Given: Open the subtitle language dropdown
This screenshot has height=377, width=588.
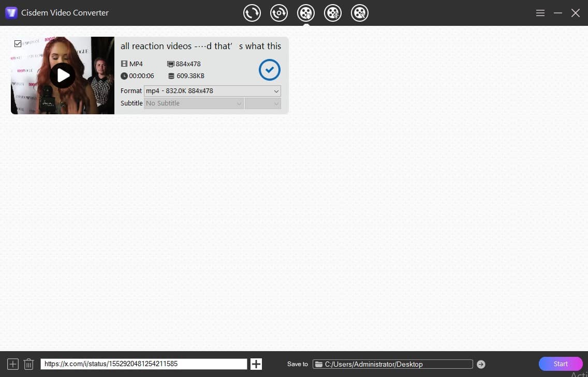Looking at the screenshot, I should 262,103.
